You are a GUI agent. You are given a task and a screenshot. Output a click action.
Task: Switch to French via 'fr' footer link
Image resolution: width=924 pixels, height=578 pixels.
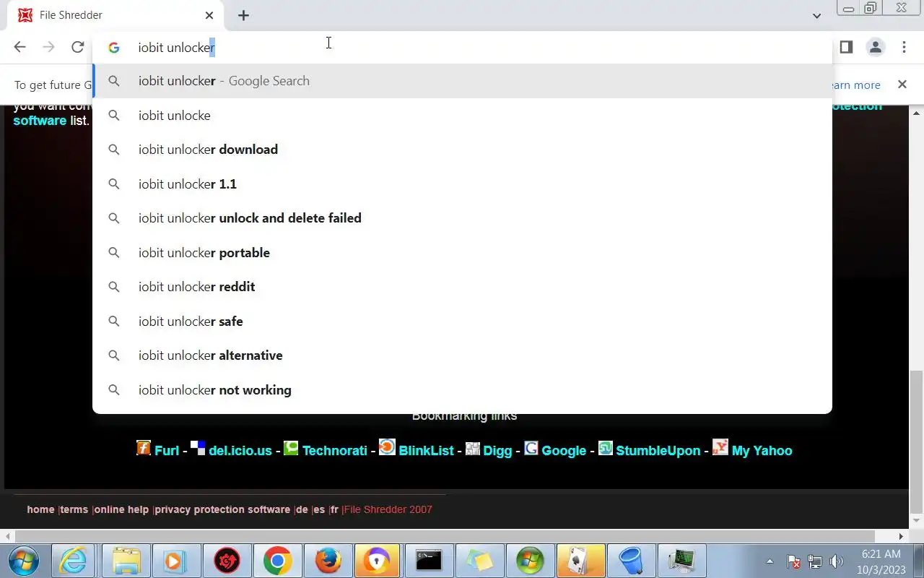pos(334,509)
